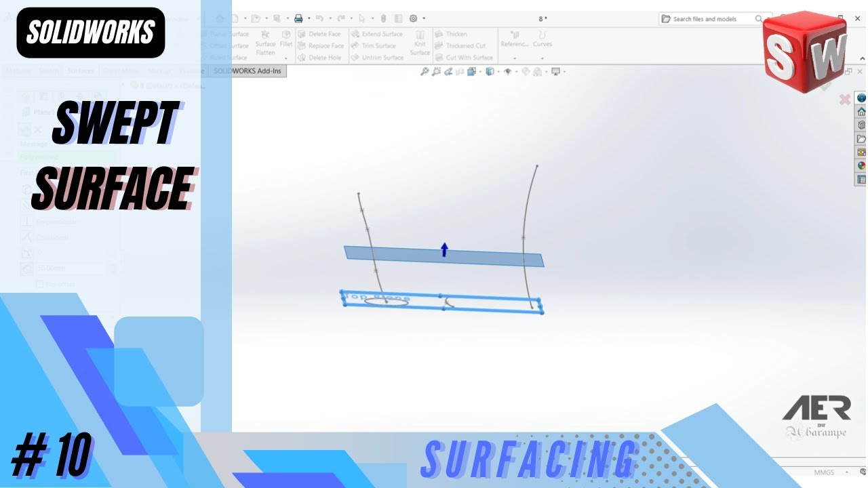Screen dimensions: 868x488
Task: Click the Previous View icon
Action: (448, 71)
